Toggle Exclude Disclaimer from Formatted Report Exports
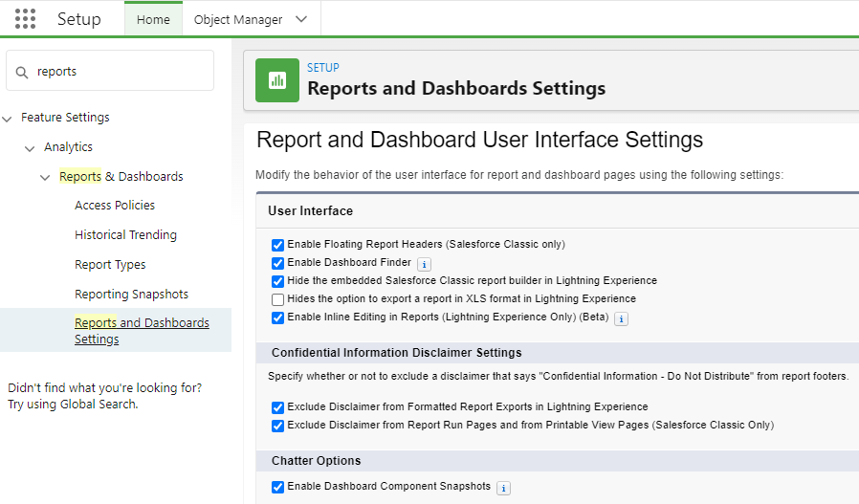 277,407
